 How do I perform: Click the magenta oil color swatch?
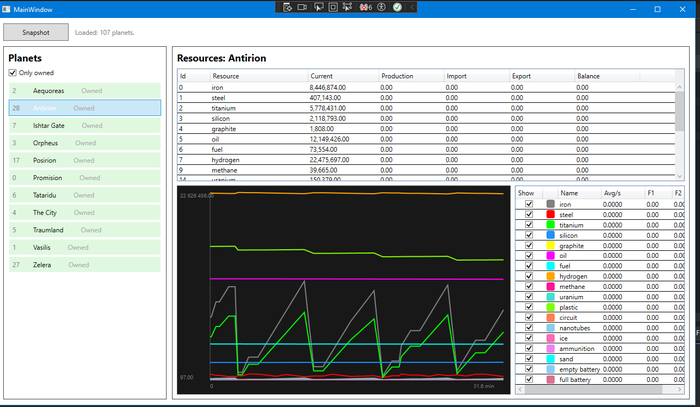coord(550,255)
